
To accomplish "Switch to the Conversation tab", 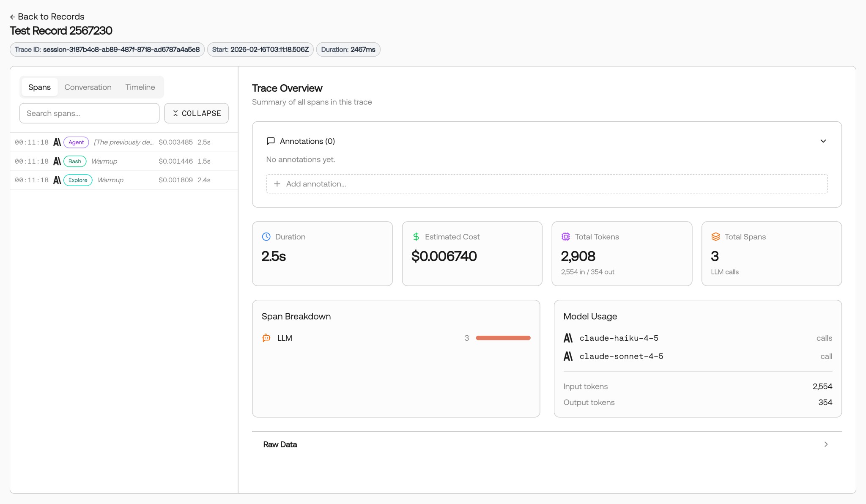I will point(88,87).
